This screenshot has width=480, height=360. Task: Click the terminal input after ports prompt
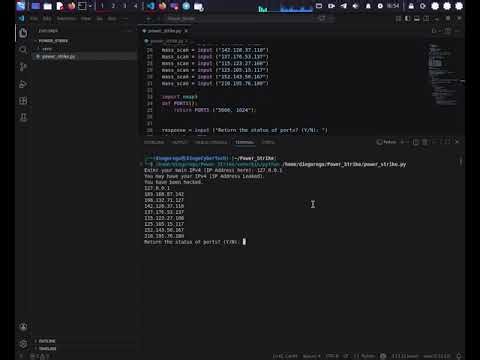(244, 242)
